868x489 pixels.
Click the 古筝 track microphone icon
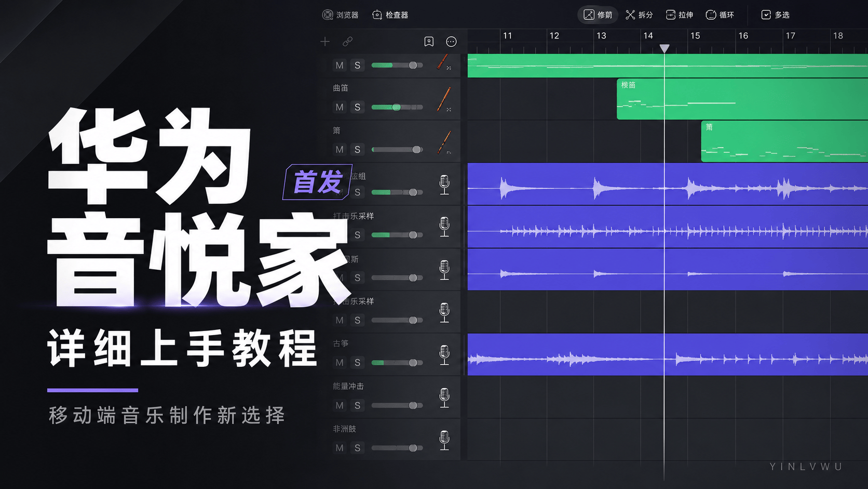coord(444,355)
